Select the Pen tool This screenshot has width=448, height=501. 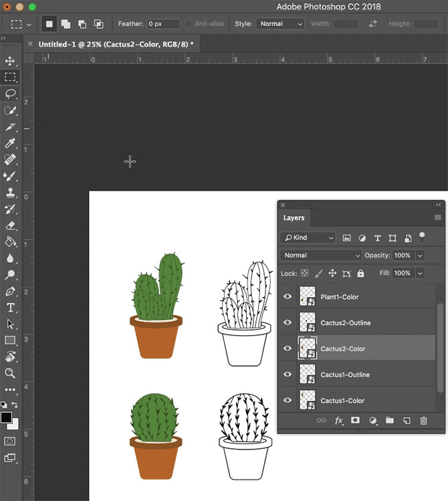10,292
